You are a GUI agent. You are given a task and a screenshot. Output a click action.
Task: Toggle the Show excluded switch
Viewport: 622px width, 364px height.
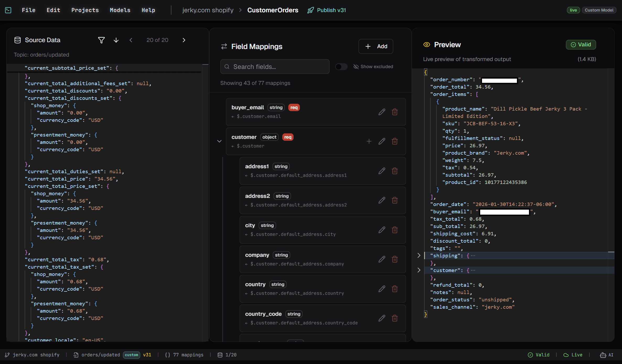pos(341,67)
